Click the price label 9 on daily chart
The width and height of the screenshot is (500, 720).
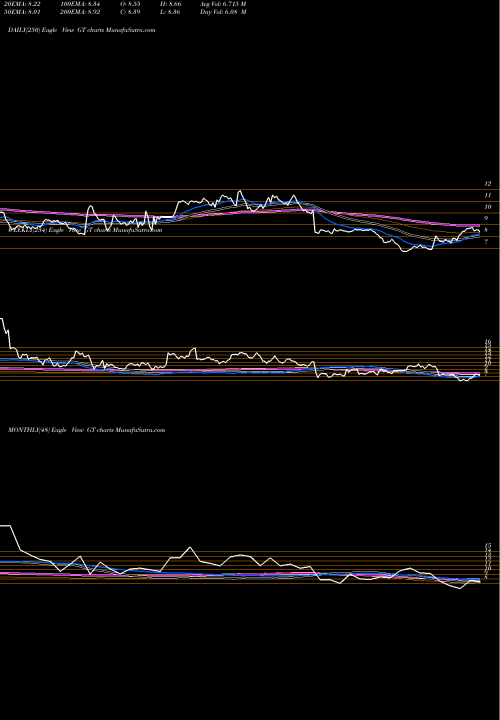tap(486, 219)
